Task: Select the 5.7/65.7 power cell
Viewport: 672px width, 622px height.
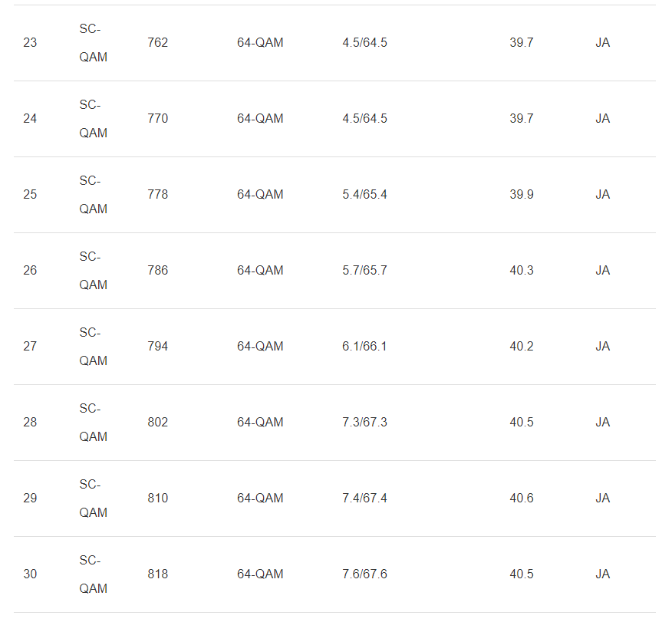Action: pos(364,271)
